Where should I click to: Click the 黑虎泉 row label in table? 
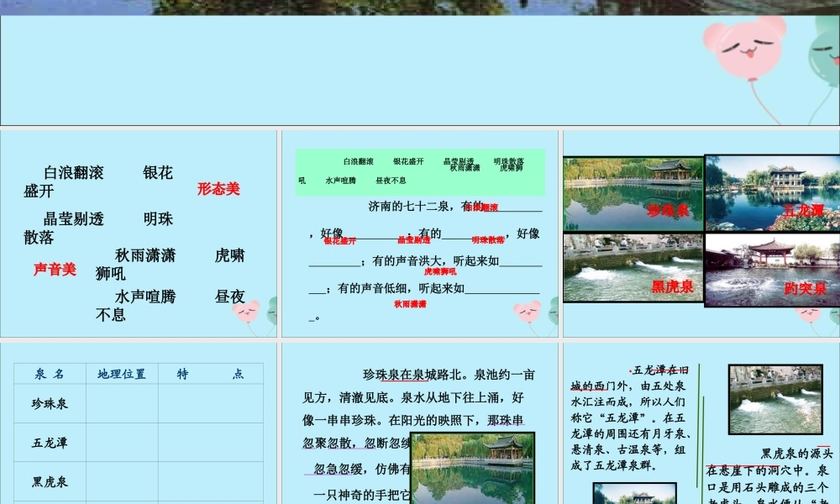[x=50, y=482]
